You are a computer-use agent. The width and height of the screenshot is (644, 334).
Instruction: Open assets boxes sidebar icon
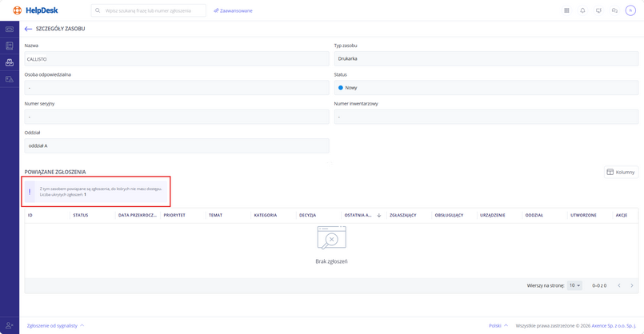point(10,62)
